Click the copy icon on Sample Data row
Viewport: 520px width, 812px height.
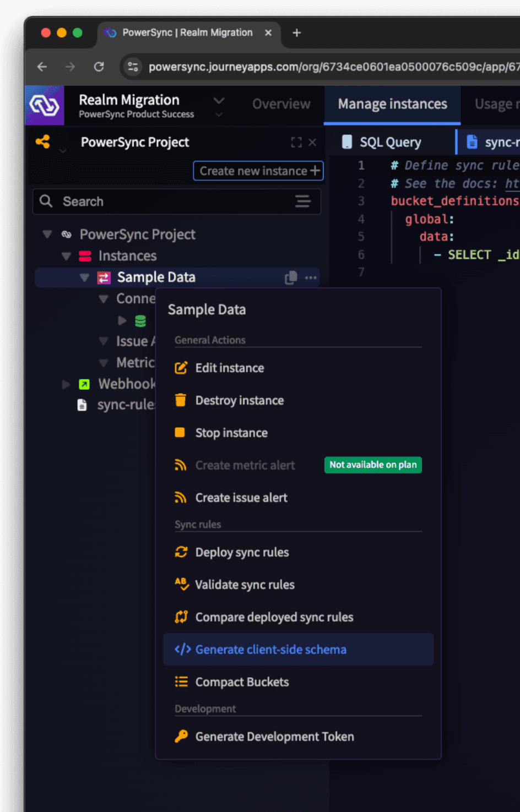(x=291, y=277)
